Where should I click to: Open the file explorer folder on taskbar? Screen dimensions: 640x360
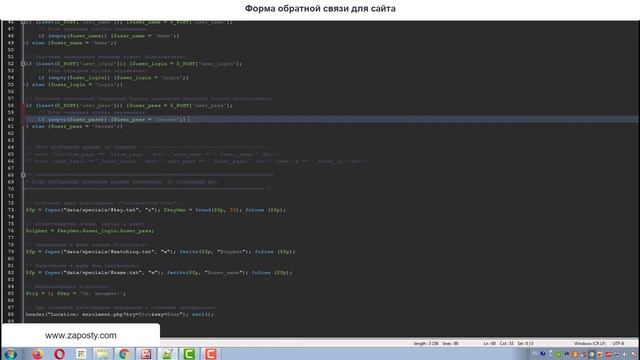point(102,354)
